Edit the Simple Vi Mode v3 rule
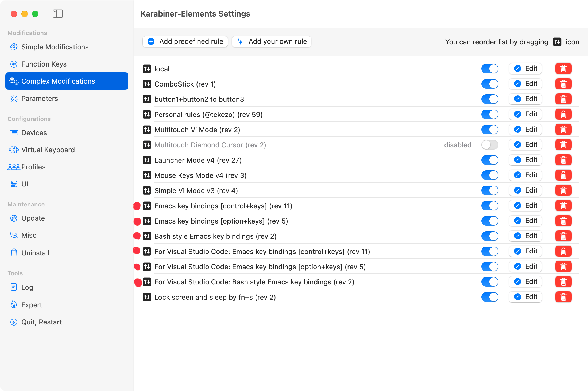Image resolution: width=588 pixels, height=391 pixels. [x=525, y=190]
